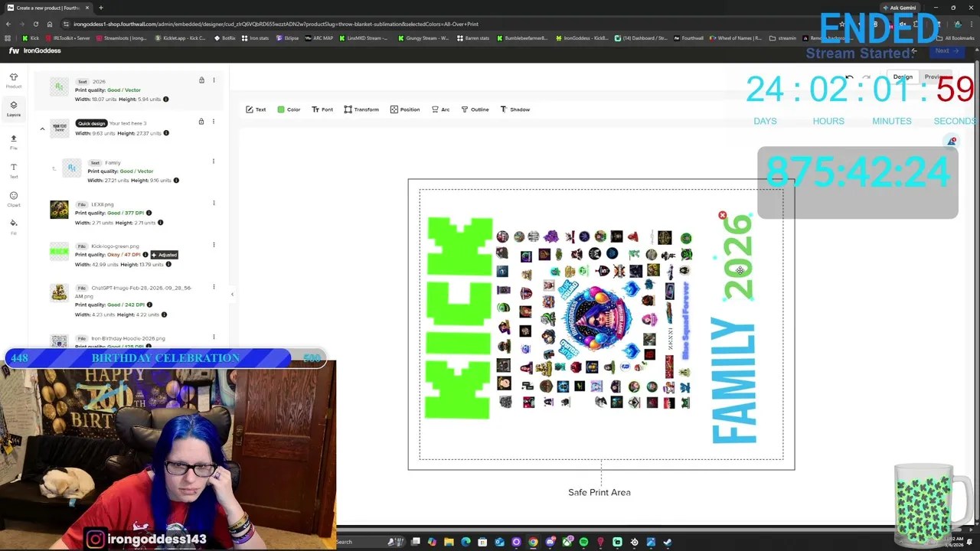980x551 pixels.
Task: Click the undo arrow button
Action: coord(849,77)
